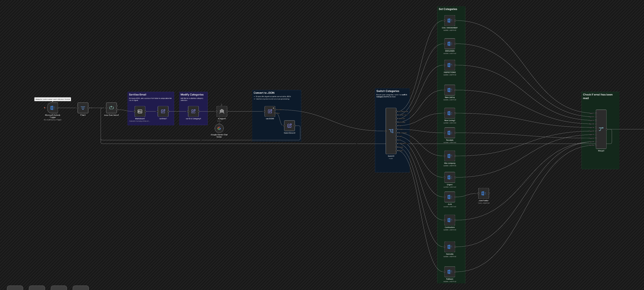Open the Google Gemini Chat Model node
Image resolution: width=644 pixels, height=290 pixels.
(x=219, y=128)
